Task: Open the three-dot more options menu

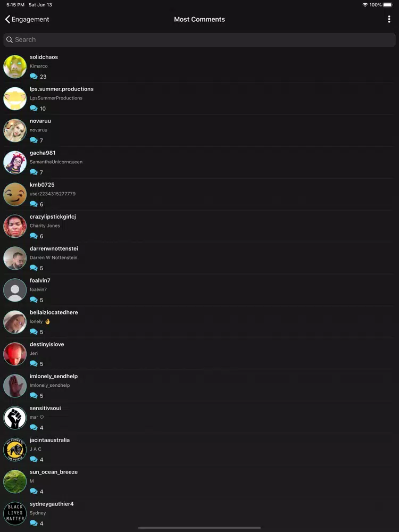Action: pos(389,19)
